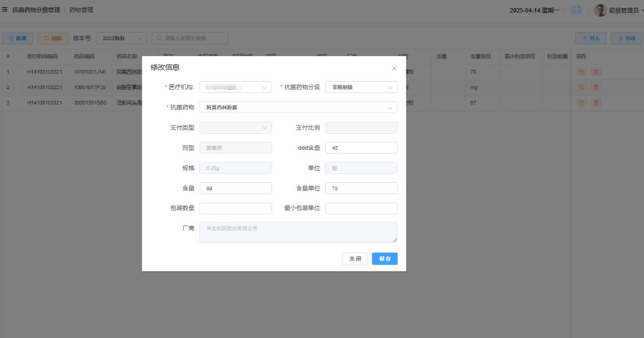Open the 抗菌药物分级 dropdown showing 非限制级
Viewport: 644px width, 338px height.
click(361, 87)
